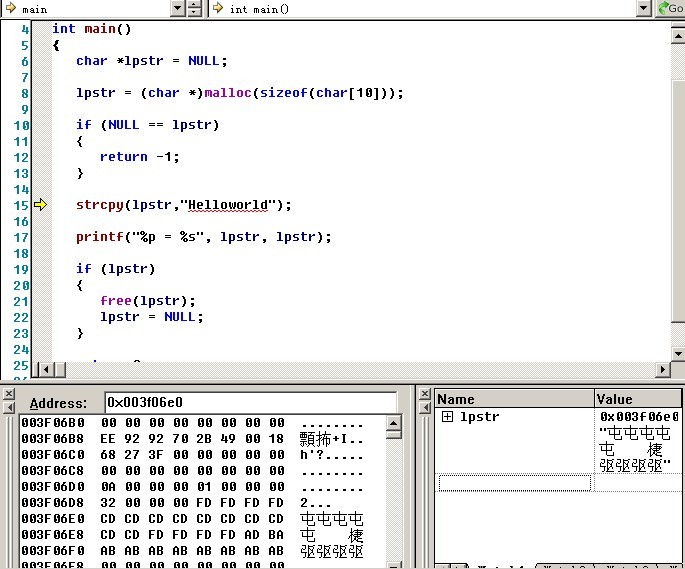Click the code editor horizontal scrollbar track
685x569 pixels.
point(350,370)
